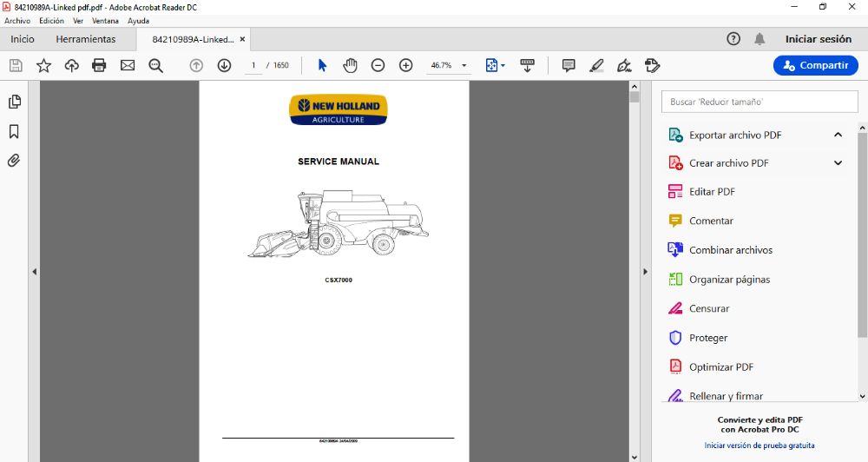Zoom in with the plus circle icon

[x=405, y=65]
